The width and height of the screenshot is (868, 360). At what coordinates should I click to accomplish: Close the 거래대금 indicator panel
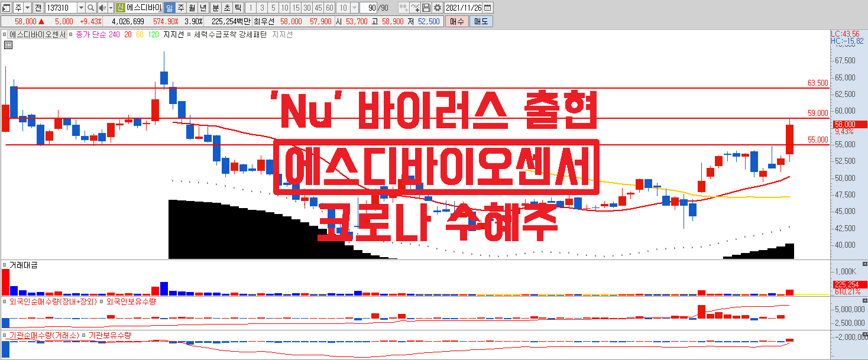coord(864,264)
